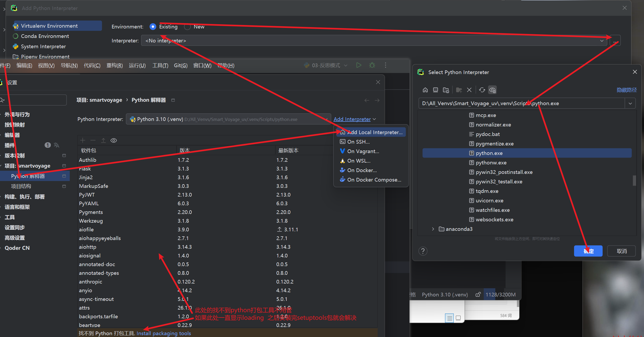Run the 03-反思模式 configuration
644x337 pixels.
pos(359,65)
